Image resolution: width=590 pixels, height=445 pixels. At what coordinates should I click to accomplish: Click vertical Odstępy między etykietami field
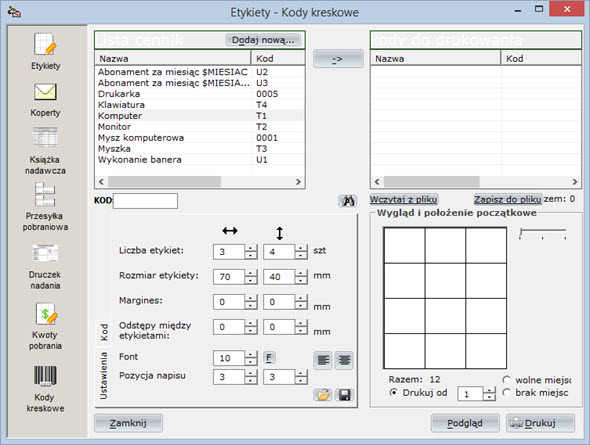(x=279, y=327)
